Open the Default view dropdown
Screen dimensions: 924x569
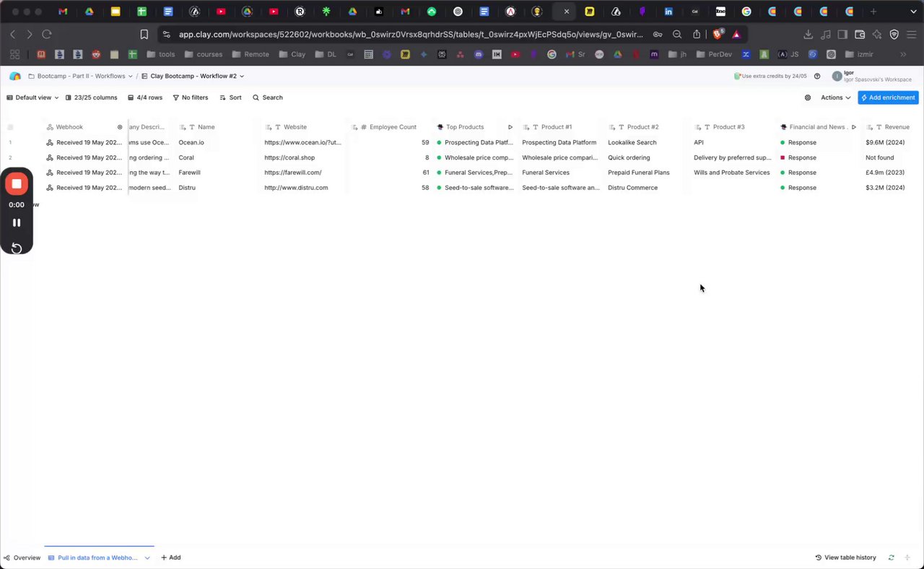coord(32,97)
